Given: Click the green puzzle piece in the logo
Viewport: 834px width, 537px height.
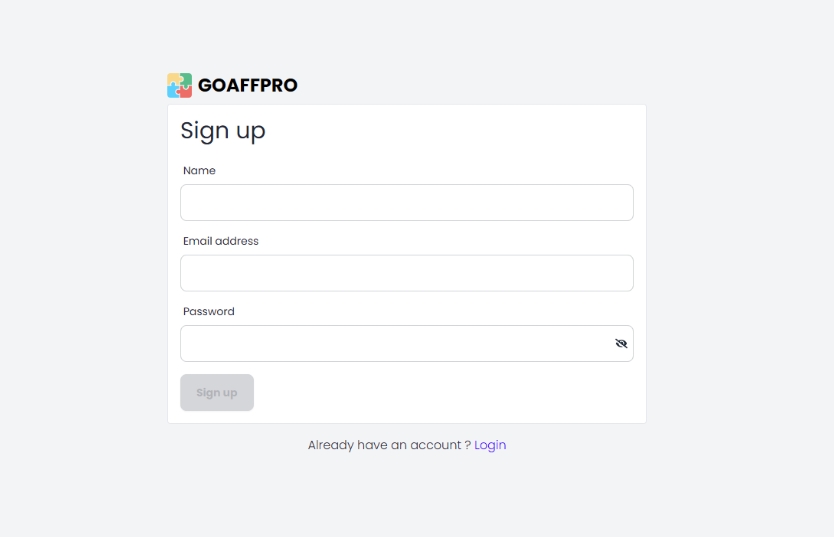Looking at the screenshot, I should click(186, 79).
